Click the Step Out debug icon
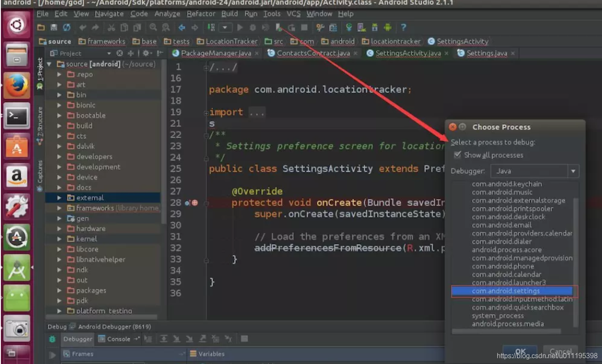 (203, 339)
